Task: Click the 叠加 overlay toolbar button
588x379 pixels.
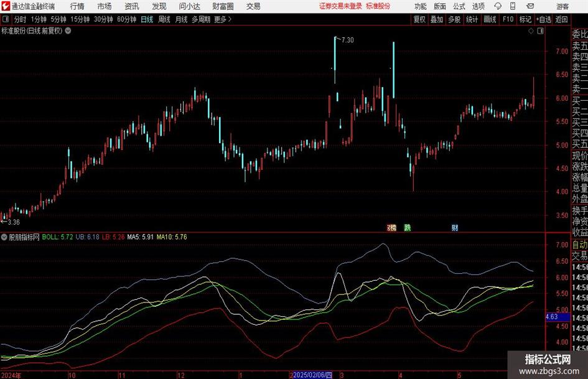Action: click(x=437, y=19)
